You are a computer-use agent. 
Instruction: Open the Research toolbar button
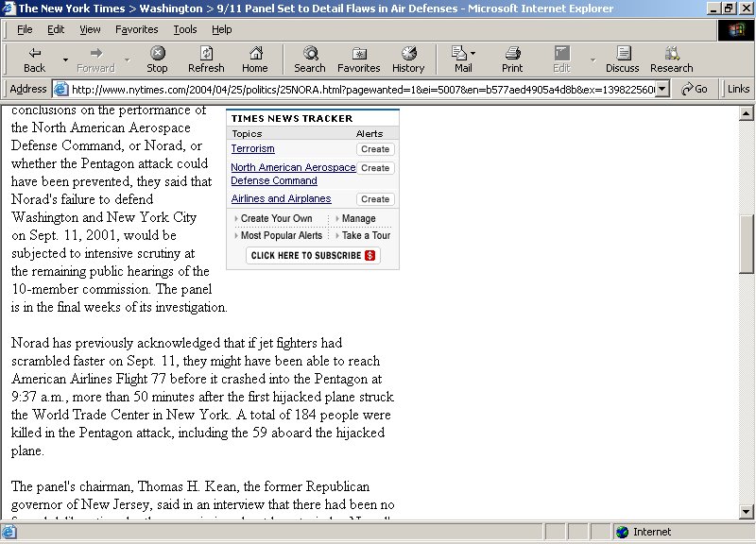(672, 59)
